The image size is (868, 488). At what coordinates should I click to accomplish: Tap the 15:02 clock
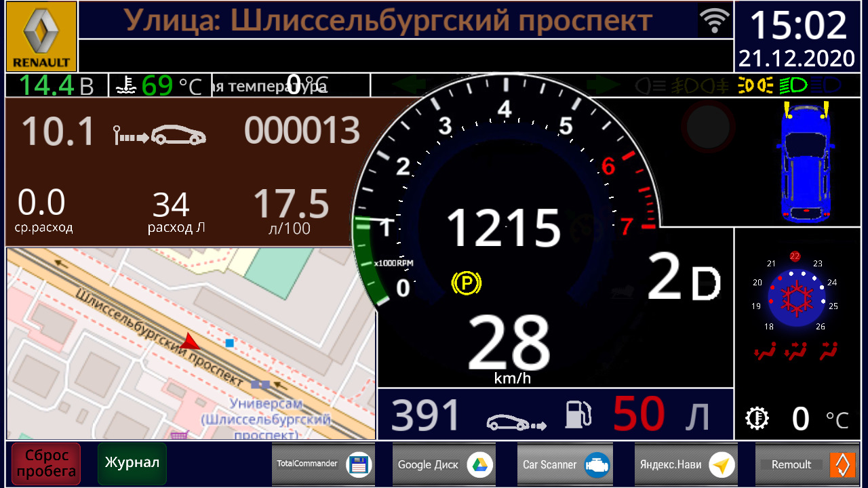799,26
